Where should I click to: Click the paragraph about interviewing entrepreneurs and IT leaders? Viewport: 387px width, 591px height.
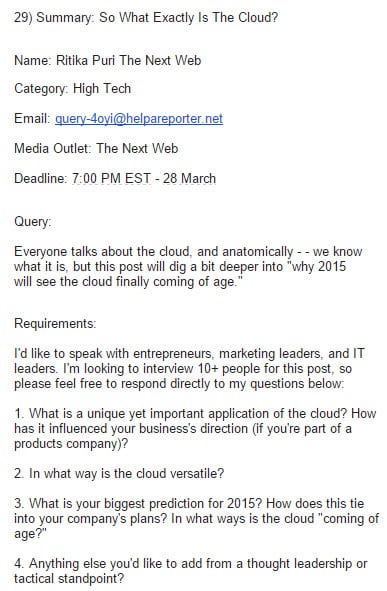click(189, 369)
